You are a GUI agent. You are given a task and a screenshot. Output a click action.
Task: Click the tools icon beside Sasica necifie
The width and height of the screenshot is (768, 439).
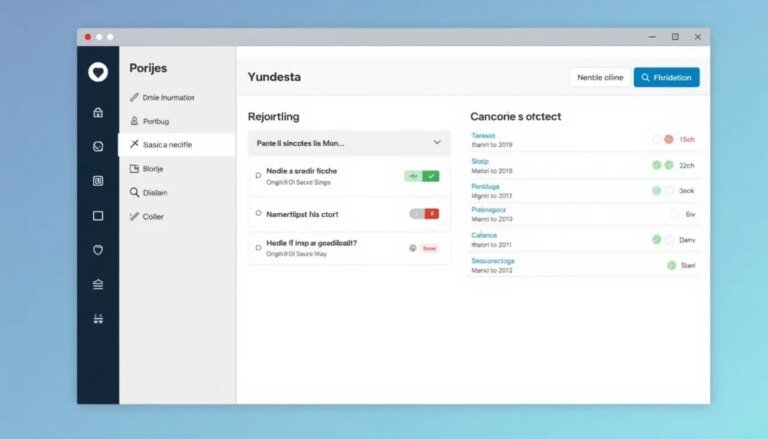pyautogui.click(x=134, y=144)
